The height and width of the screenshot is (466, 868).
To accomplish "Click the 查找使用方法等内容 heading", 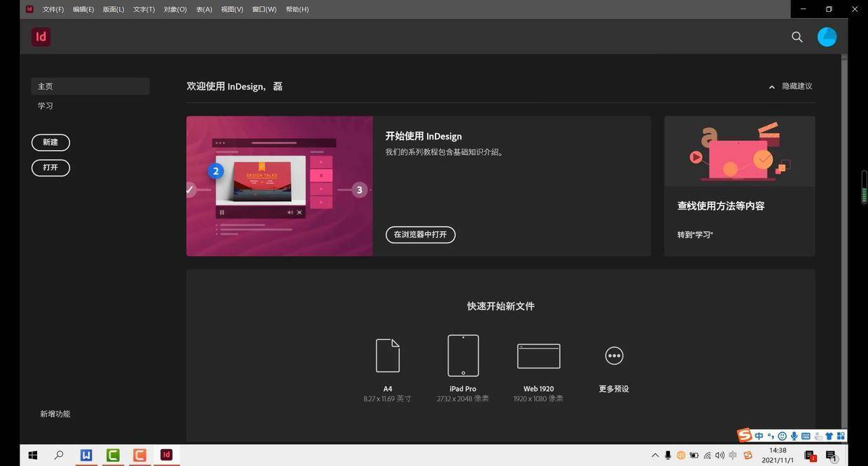I will tap(721, 206).
